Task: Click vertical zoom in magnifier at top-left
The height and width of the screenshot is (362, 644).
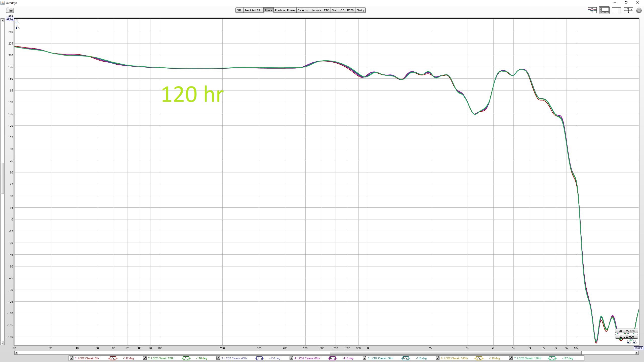Action: (17, 22)
